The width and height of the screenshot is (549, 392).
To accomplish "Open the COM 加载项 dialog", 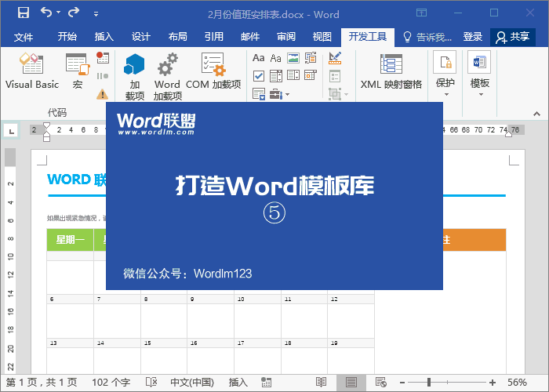I will click(x=213, y=71).
